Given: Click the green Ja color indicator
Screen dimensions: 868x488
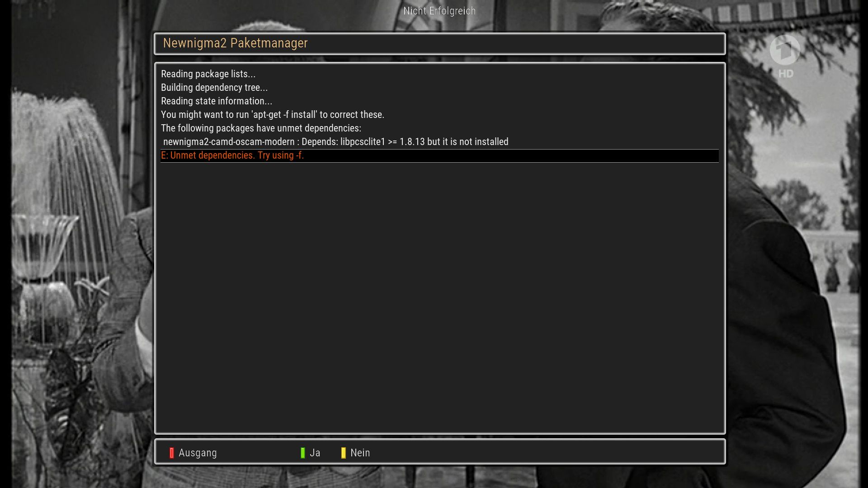Looking at the screenshot, I should (302, 453).
